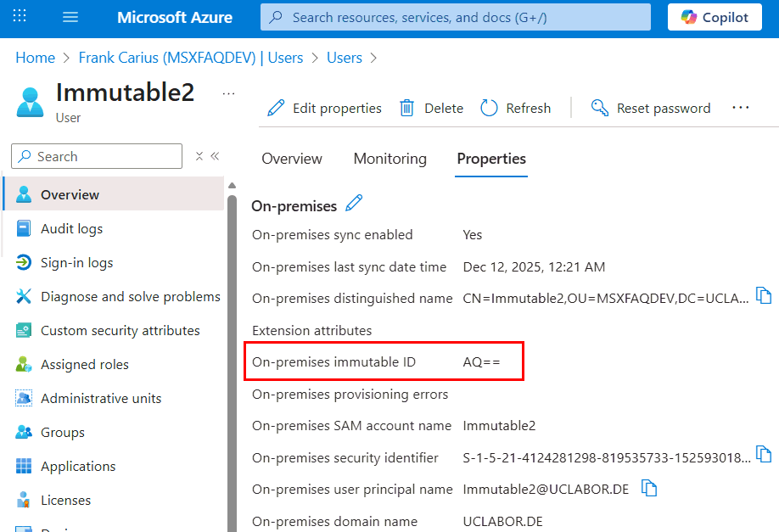Switch to the Overview tab
This screenshot has height=532, width=779.
click(x=292, y=159)
